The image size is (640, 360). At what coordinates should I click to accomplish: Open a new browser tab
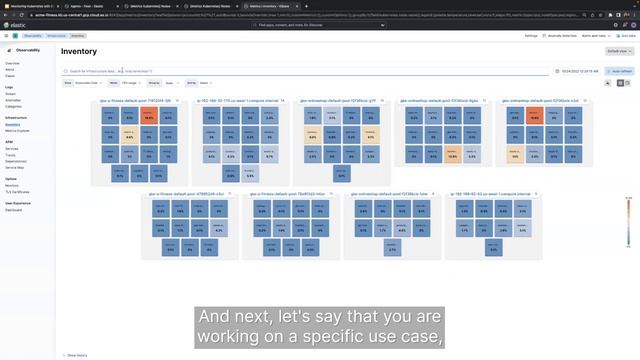(x=307, y=6)
